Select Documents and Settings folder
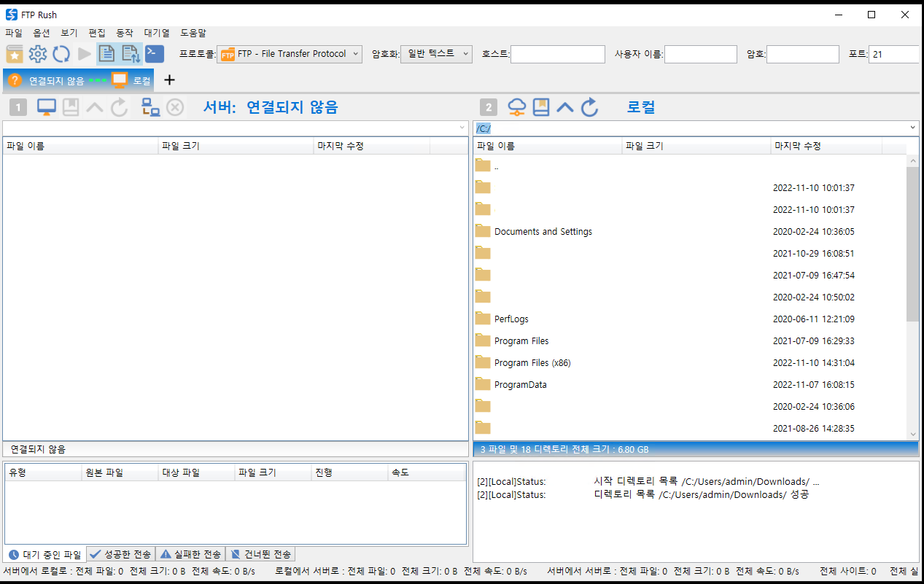 (543, 231)
